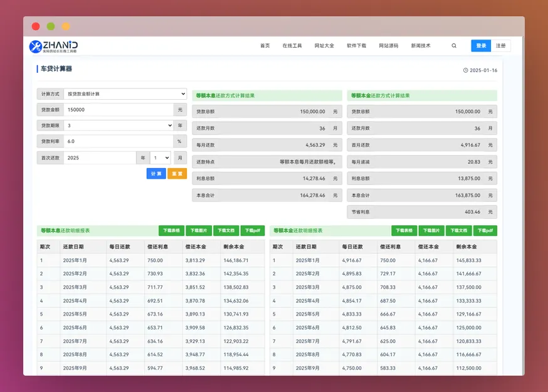Click the red window close dot
Image resolution: width=548 pixels, height=392 pixels.
point(36,26)
